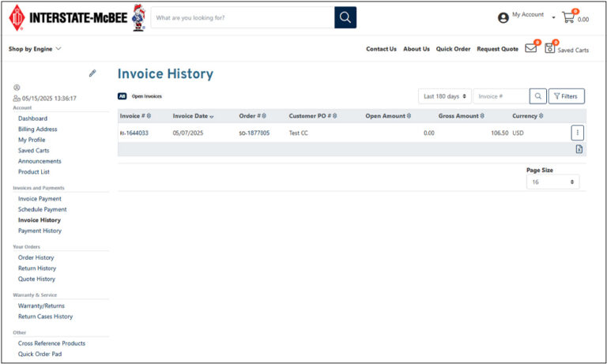
Task: Click the invoice number search icon
Action: point(537,96)
